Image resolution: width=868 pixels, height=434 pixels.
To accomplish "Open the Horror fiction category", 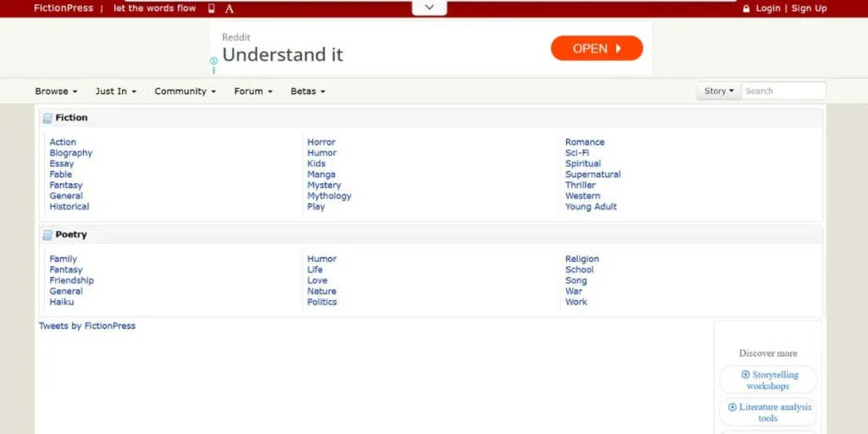I will point(321,142).
